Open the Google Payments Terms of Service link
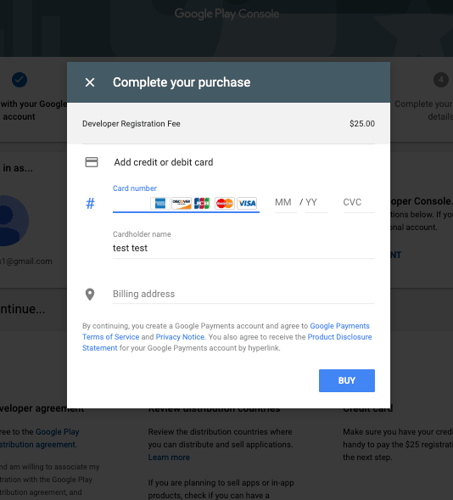Viewport: 453px width, 500px height. click(226, 331)
